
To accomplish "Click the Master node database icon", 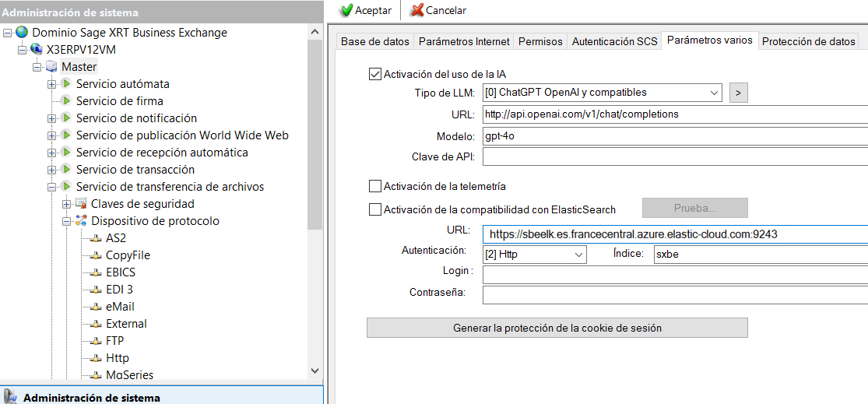I will tap(51, 67).
